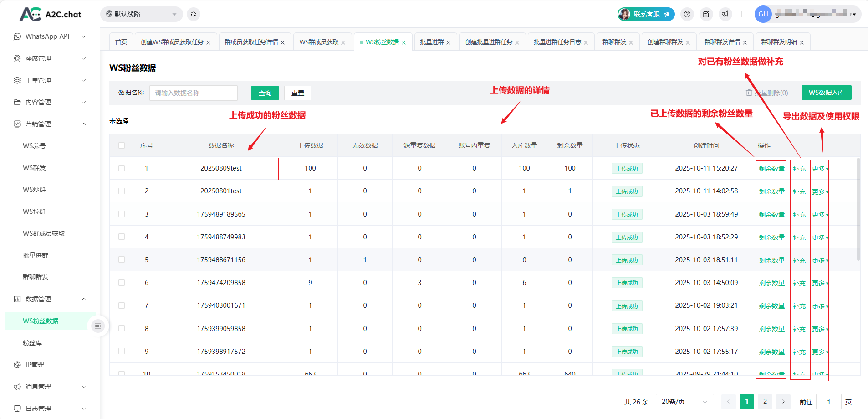Click the refresh icon beside the route selector
The image size is (868, 419).
[194, 14]
